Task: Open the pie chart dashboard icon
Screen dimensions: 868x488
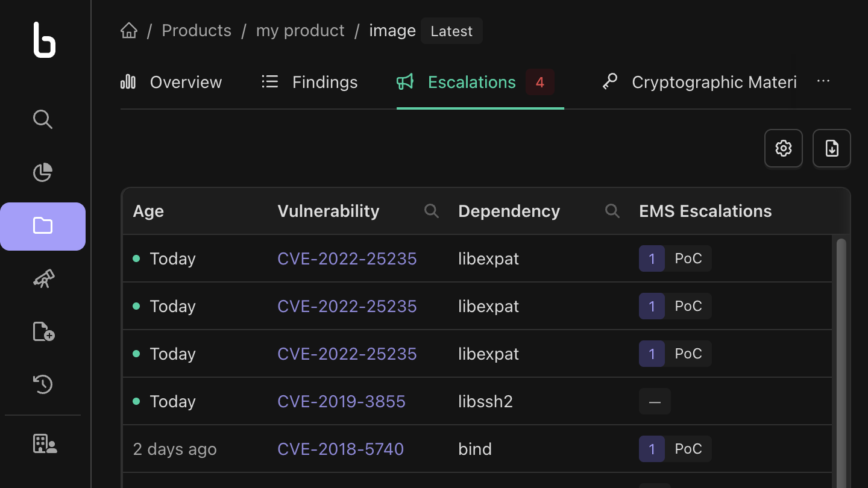Action: 43,172
